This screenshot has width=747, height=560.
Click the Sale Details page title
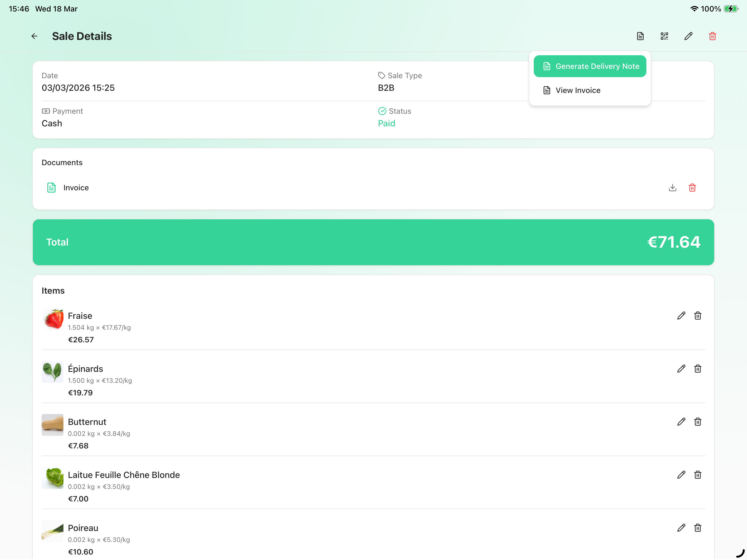click(x=82, y=36)
